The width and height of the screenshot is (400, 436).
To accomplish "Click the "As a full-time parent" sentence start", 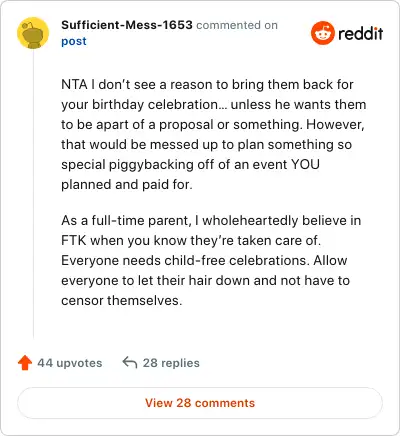I will point(126,220).
